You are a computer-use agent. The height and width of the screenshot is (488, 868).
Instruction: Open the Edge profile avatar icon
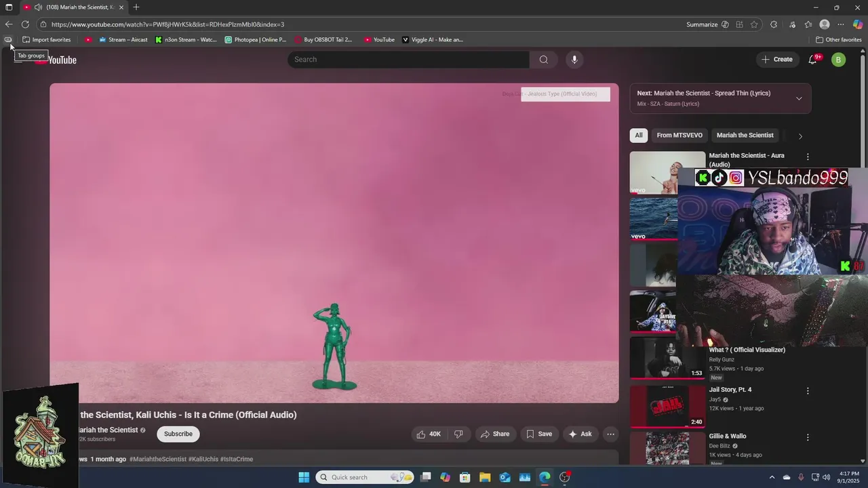pyautogui.click(x=825, y=24)
